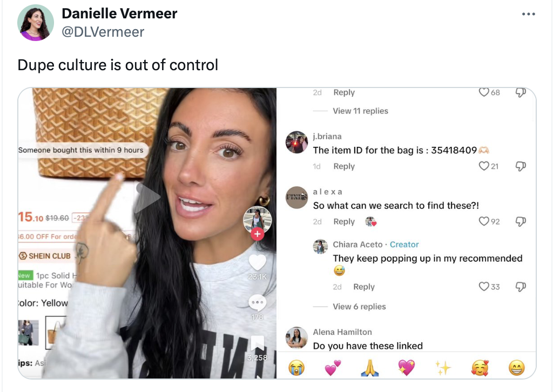
Task: Like the video with the heart icon
Action: point(257,262)
